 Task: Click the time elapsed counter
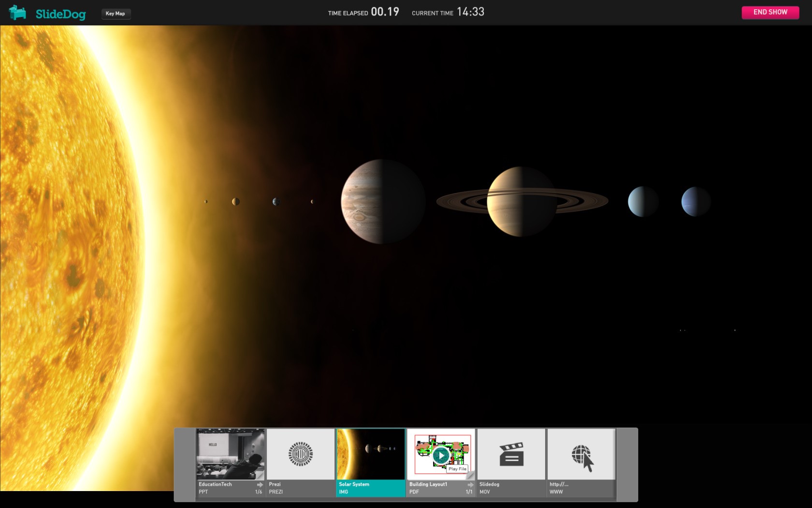(385, 12)
